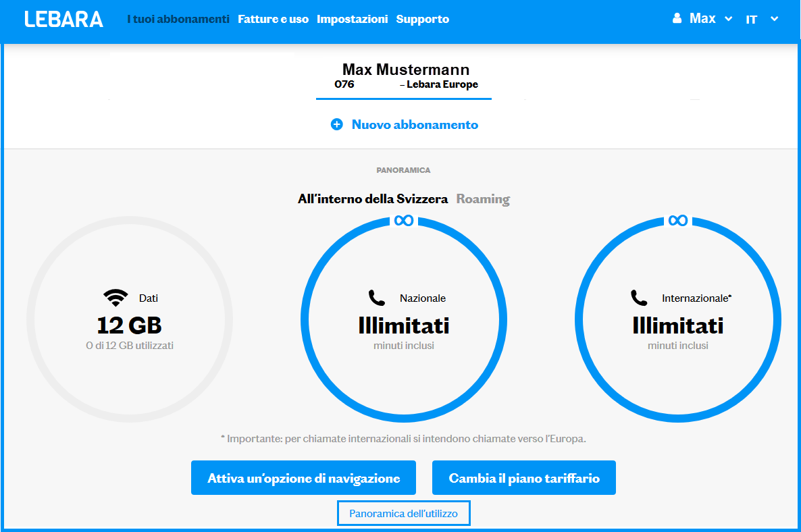Click the Nuovo abbonamento link
Viewport: 801px width, 532px height.
tap(415, 125)
